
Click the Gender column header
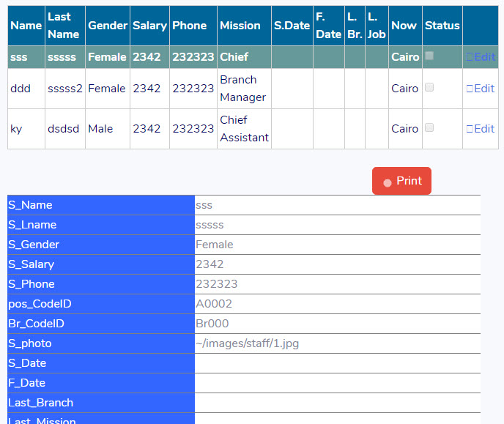click(108, 26)
